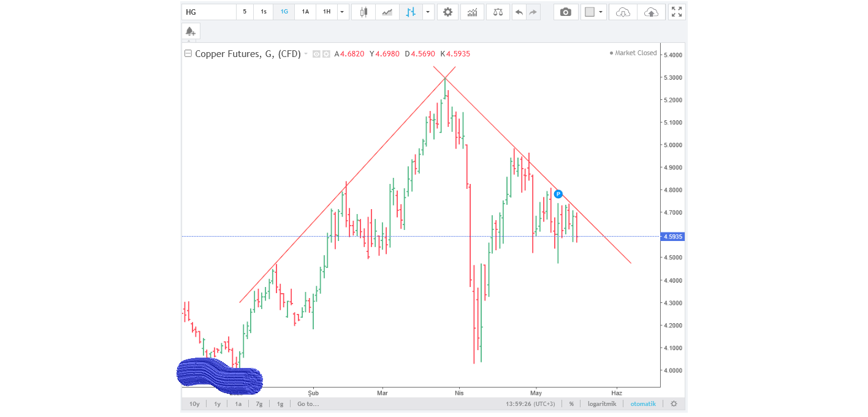This screenshot has width=868, height=417.
Task: Open the chart style dropdown arrow
Action: click(x=428, y=12)
